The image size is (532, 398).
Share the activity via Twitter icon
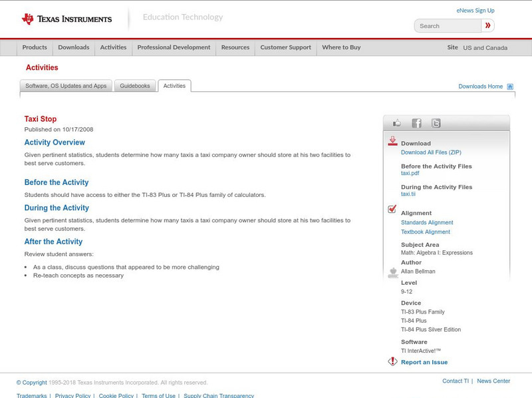436,123
